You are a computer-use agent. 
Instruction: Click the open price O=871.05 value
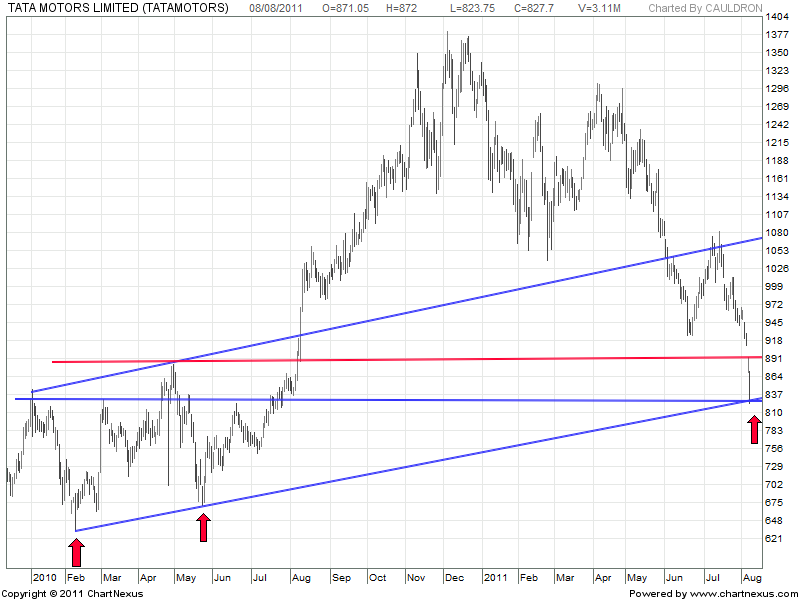coord(347,8)
